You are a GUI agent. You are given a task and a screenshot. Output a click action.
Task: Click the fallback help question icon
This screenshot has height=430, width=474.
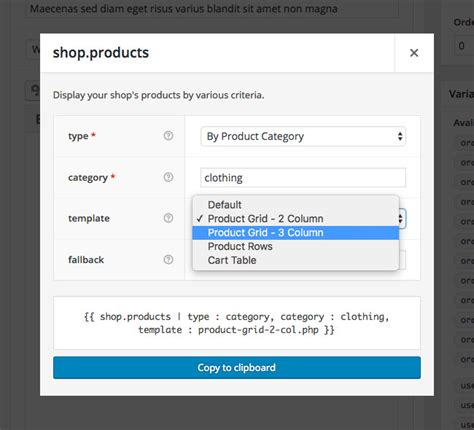[168, 259]
